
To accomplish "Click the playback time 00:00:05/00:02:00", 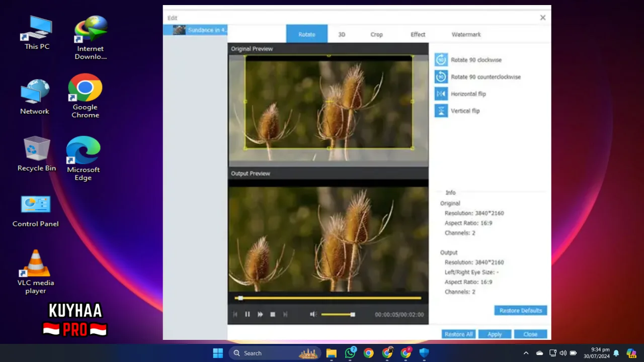I will [x=399, y=314].
